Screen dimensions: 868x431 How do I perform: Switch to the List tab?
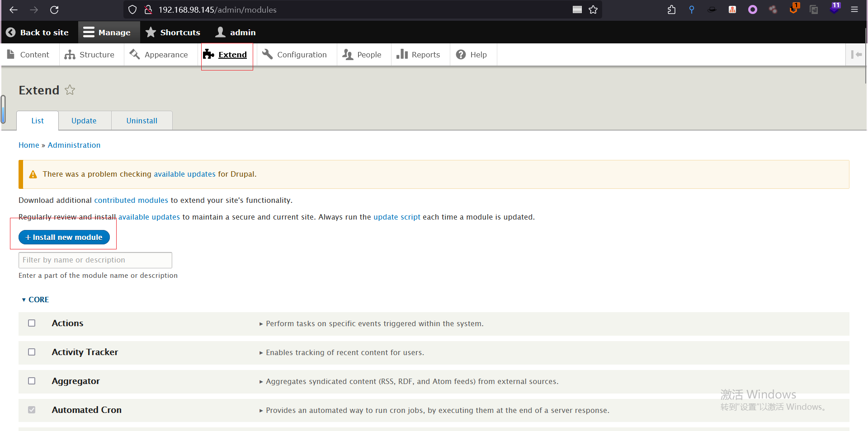tap(38, 121)
